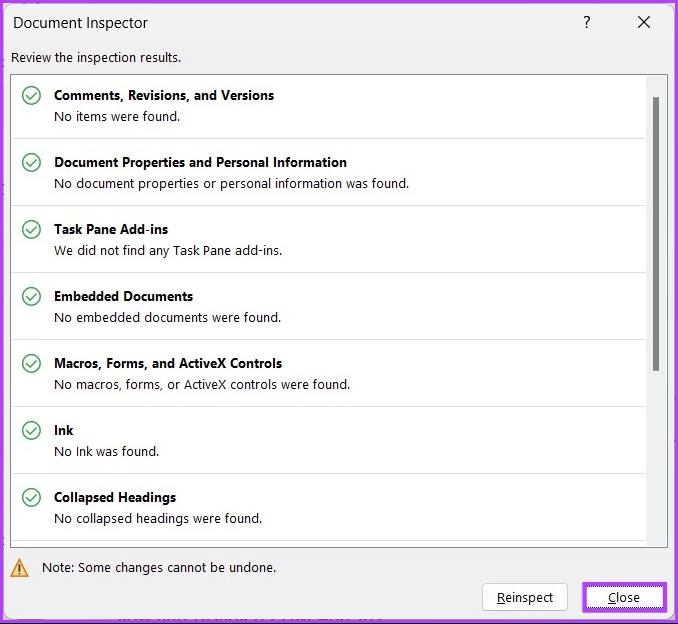Click the green checkmark beside Ink

pos(32,431)
